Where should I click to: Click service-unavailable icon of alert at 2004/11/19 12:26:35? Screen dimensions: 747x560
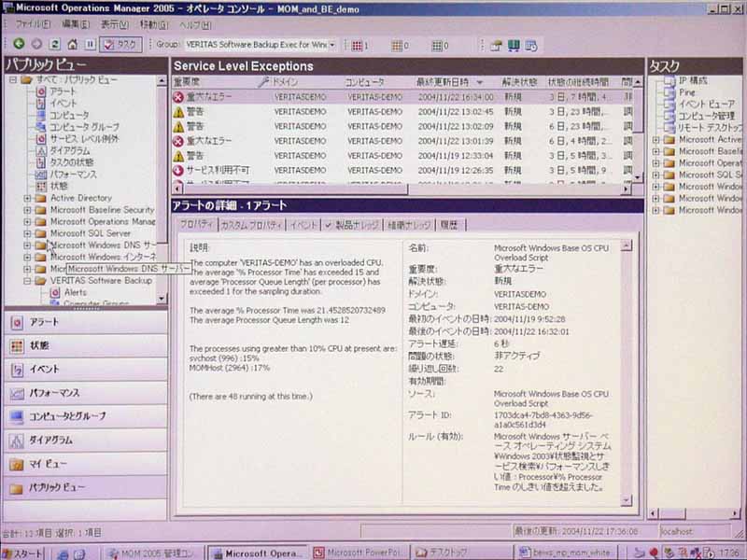point(178,170)
